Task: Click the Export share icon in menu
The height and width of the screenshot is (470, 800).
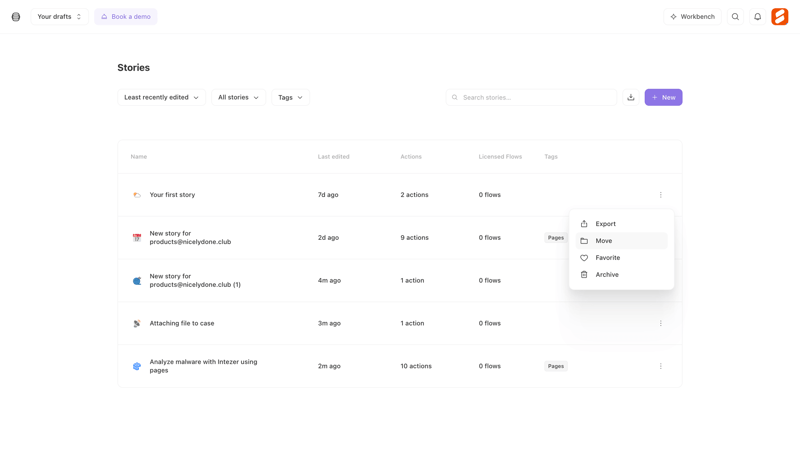Action: click(x=584, y=224)
